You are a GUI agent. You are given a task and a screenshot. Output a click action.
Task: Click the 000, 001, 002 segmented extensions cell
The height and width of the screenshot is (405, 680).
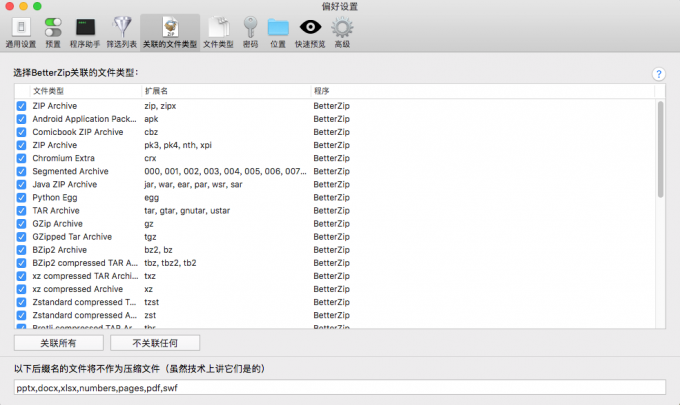(x=225, y=171)
